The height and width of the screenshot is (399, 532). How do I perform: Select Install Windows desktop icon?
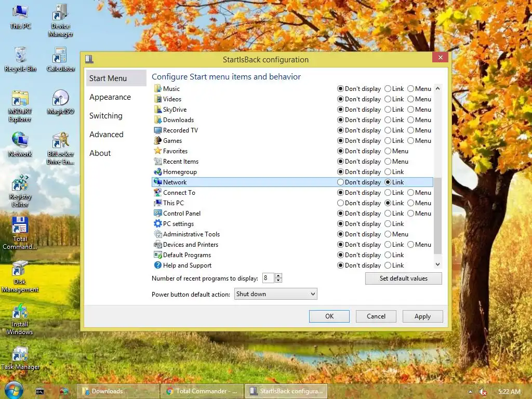[20, 319]
